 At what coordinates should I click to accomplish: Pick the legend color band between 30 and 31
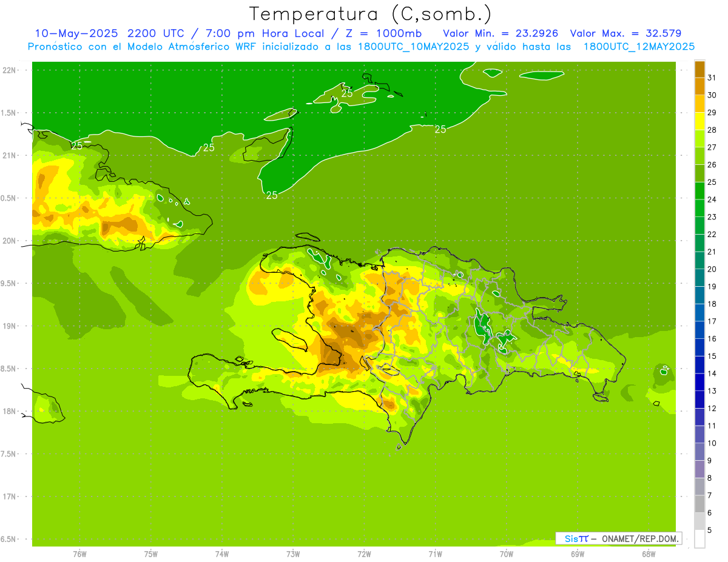coord(699,86)
